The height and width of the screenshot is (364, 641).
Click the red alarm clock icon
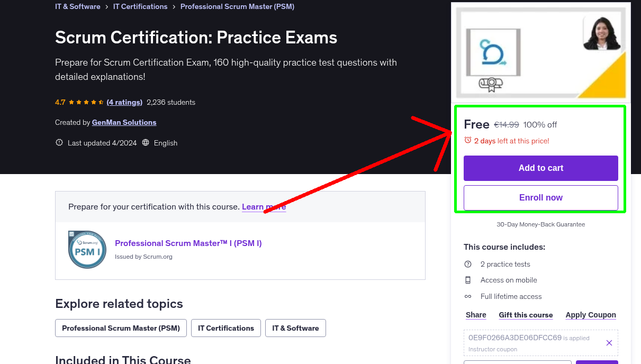pyautogui.click(x=468, y=140)
